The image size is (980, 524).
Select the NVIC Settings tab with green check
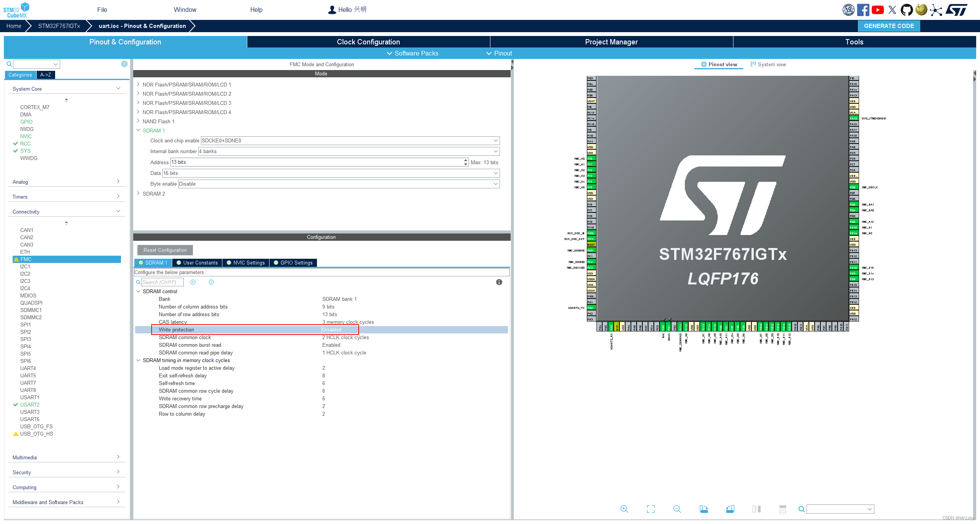pyautogui.click(x=245, y=263)
